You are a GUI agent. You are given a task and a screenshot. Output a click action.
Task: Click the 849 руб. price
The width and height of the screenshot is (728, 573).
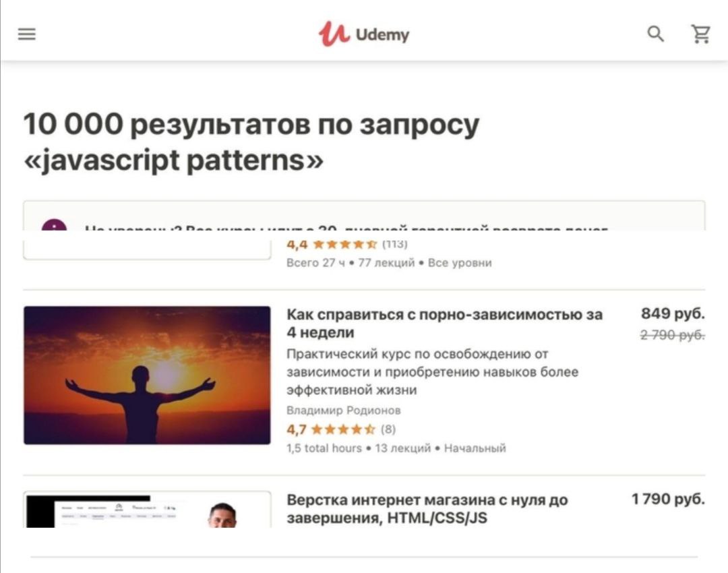[673, 313]
